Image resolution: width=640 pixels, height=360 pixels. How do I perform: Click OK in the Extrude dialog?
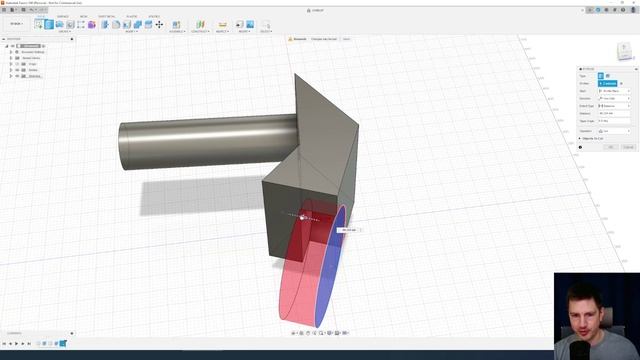tap(611, 147)
